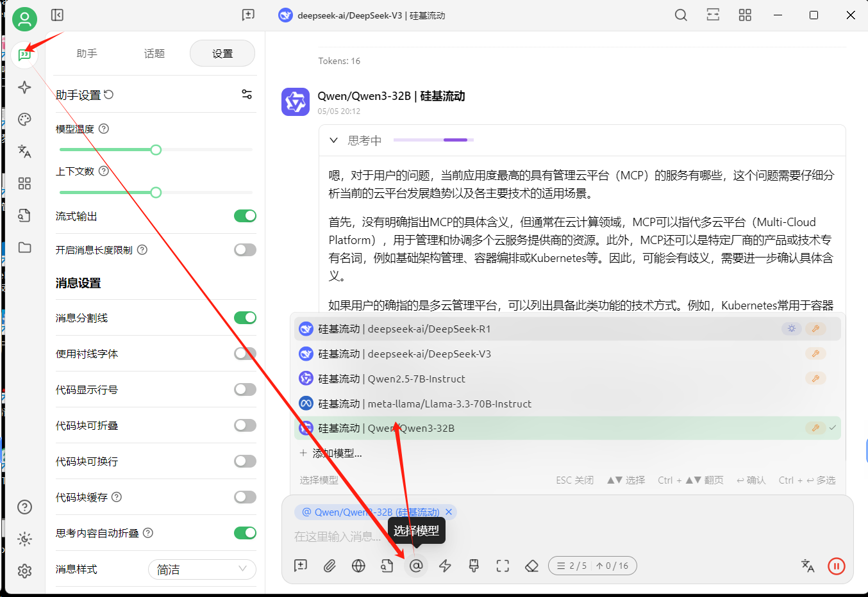The image size is (868, 597).
Task: Click the 上下文数 help icon
Action: click(x=104, y=171)
